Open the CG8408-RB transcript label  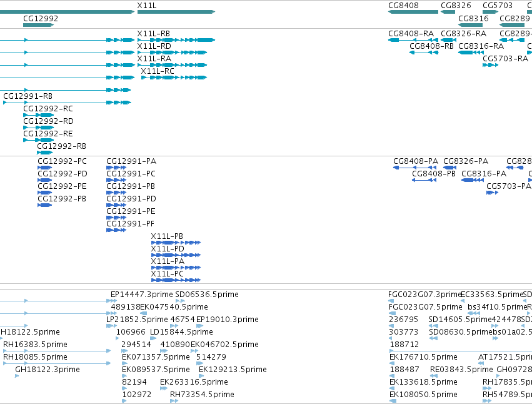pyautogui.click(x=431, y=46)
